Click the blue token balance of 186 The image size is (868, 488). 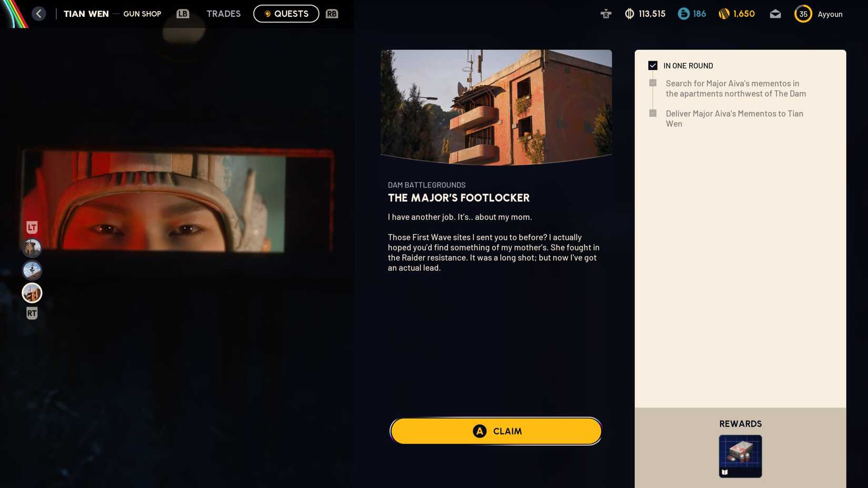click(692, 14)
